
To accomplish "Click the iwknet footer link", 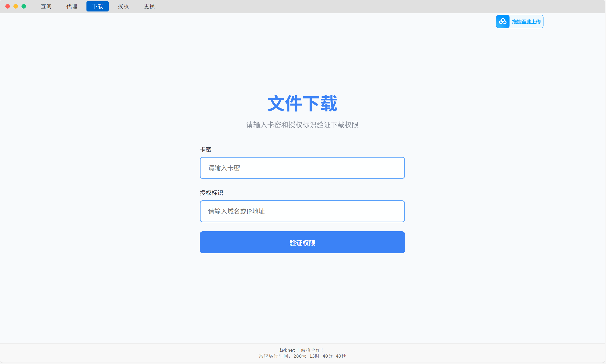I will (287, 350).
